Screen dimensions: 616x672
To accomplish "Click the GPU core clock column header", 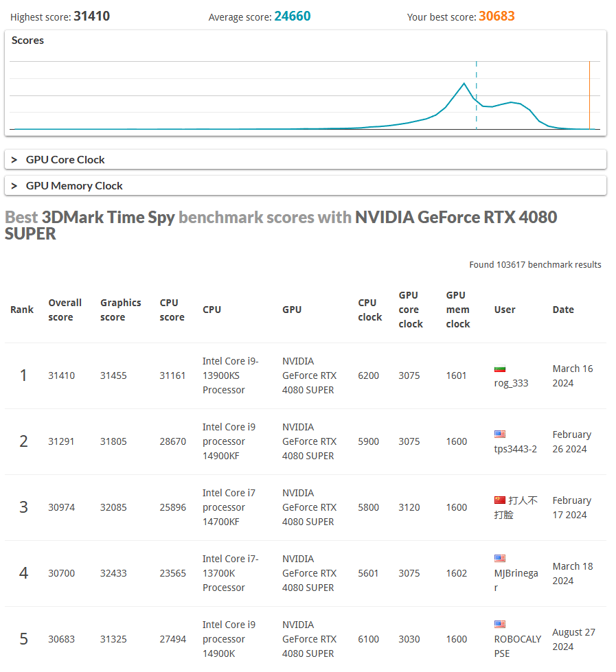I will (x=411, y=310).
